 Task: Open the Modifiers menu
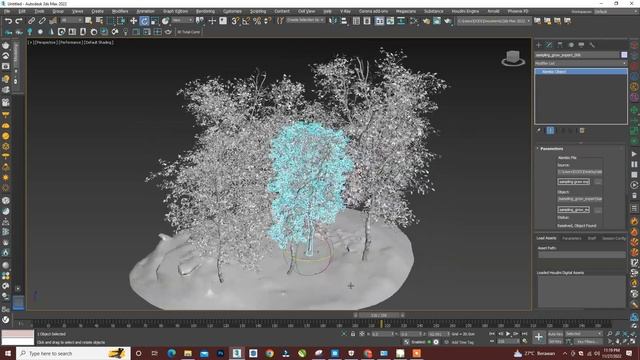tap(120, 11)
